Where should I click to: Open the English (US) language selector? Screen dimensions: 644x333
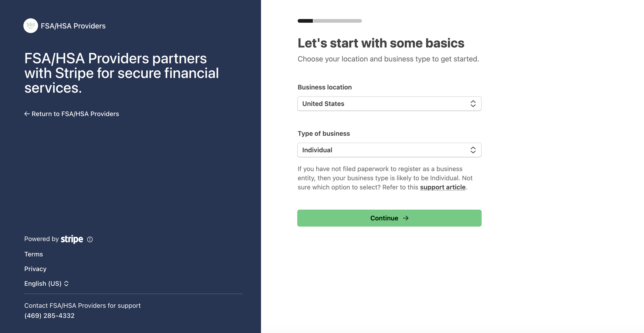click(x=47, y=283)
